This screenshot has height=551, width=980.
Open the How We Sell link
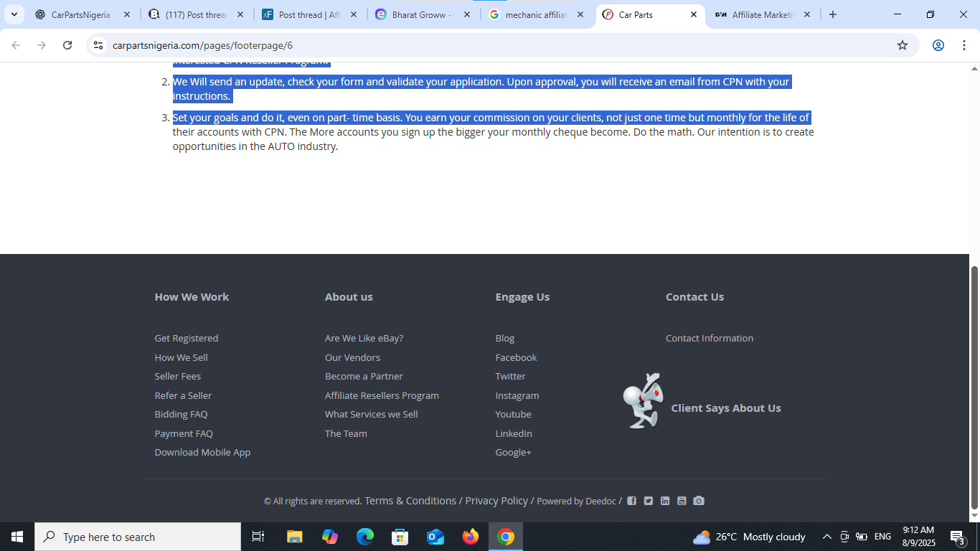click(181, 357)
